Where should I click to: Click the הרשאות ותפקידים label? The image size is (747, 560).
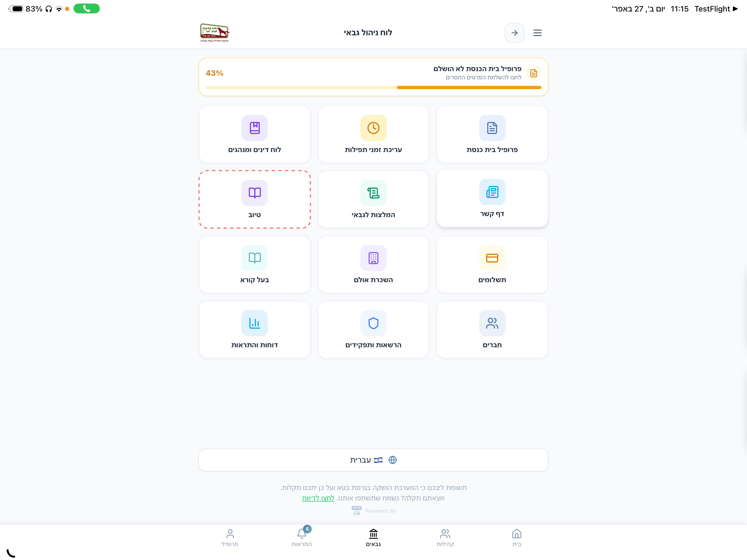(x=373, y=345)
